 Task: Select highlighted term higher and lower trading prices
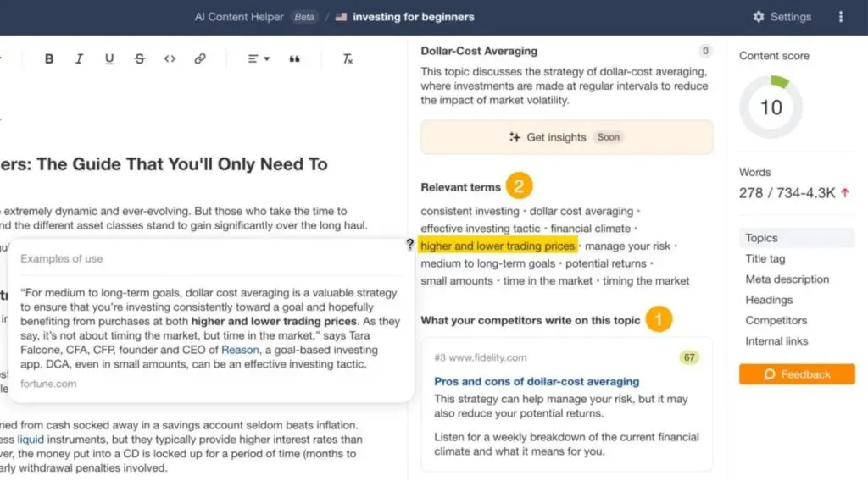pos(498,246)
